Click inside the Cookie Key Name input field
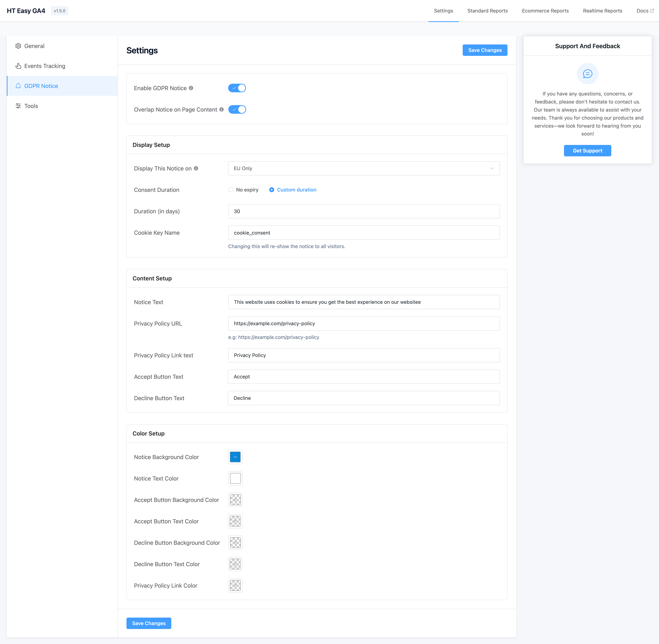659x644 pixels. (364, 233)
